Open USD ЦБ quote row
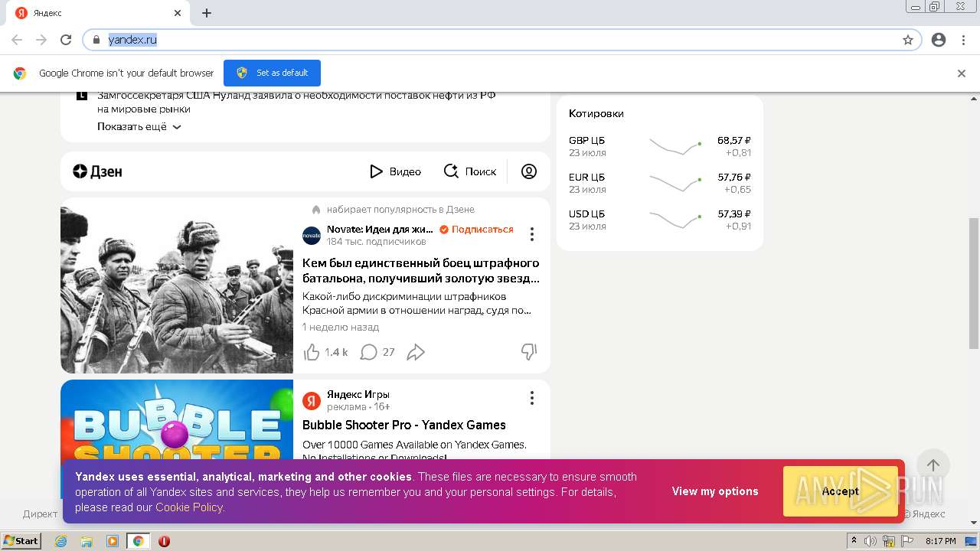The image size is (980, 551). tap(660, 220)
